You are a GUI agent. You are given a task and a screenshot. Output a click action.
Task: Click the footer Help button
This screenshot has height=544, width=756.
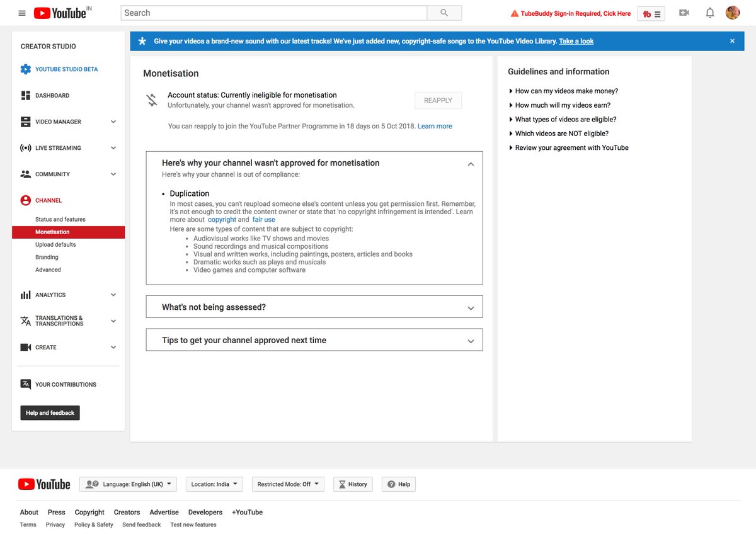point(399,484)
